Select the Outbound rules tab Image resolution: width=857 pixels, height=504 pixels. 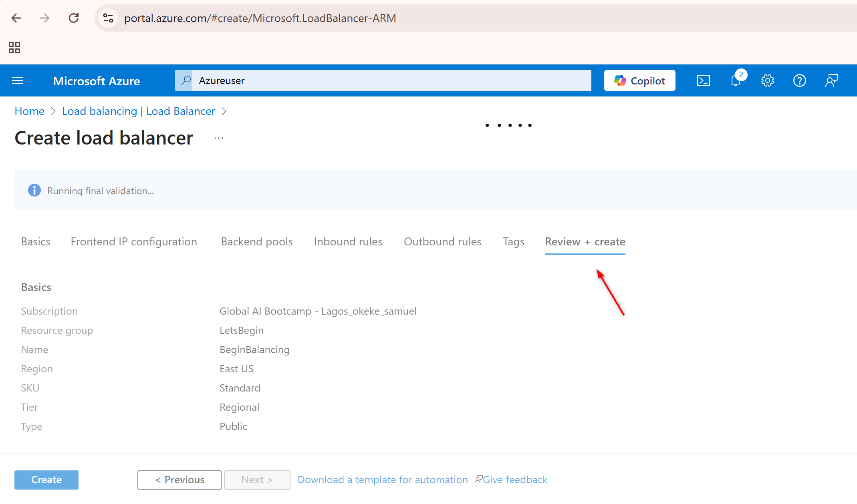[442, 242]
